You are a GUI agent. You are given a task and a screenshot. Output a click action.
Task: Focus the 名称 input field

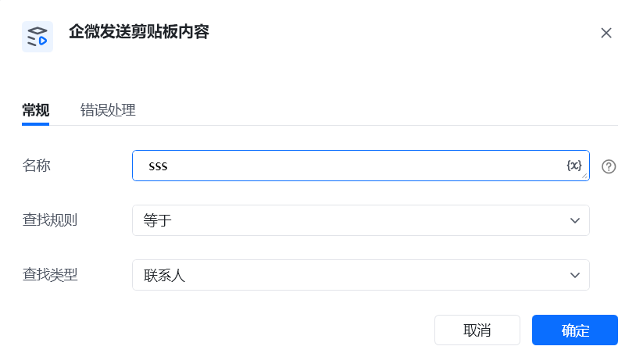pos(361,166)
